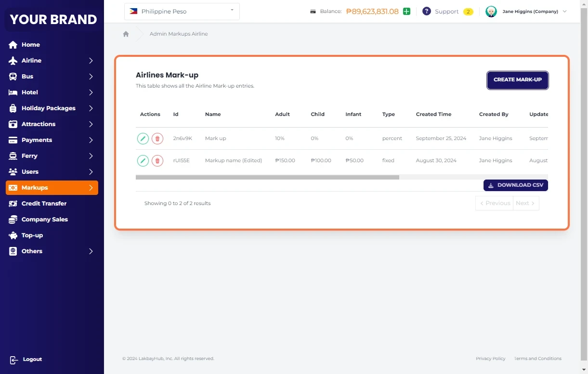Viewport: 588px width, 374px height.
Task: Click the user avatar picture
Action: [491, 12]
